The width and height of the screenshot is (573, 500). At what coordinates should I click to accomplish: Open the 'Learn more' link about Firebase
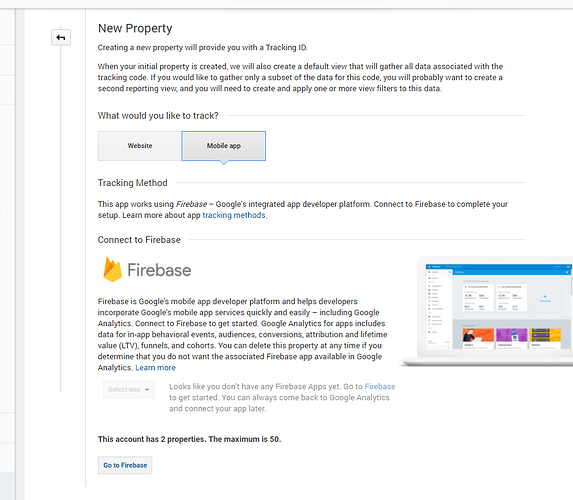pos(155,368)
